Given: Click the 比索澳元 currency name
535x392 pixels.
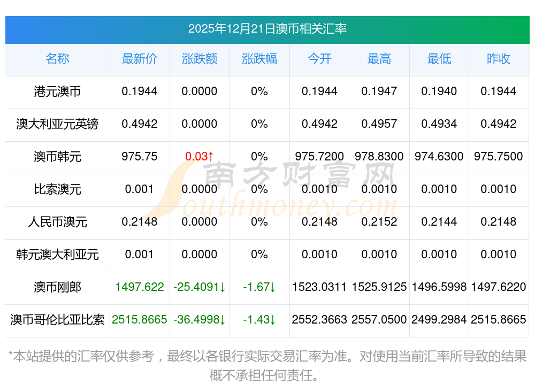Looking at the screenshot, I should (x=57, y=189).
